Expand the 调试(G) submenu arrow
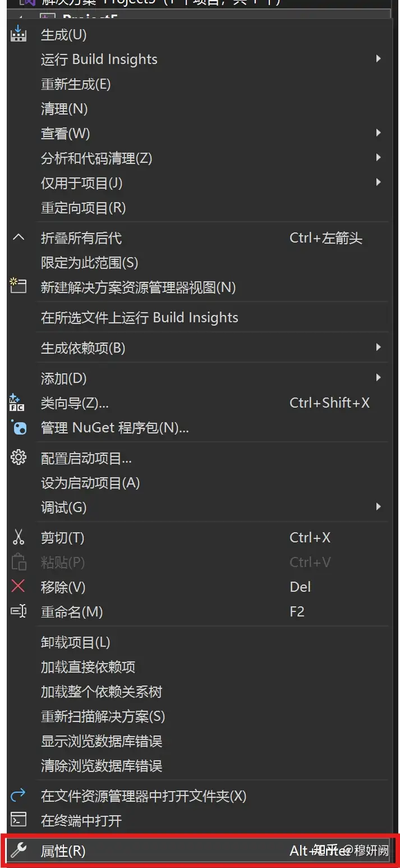 click(378, 506)
